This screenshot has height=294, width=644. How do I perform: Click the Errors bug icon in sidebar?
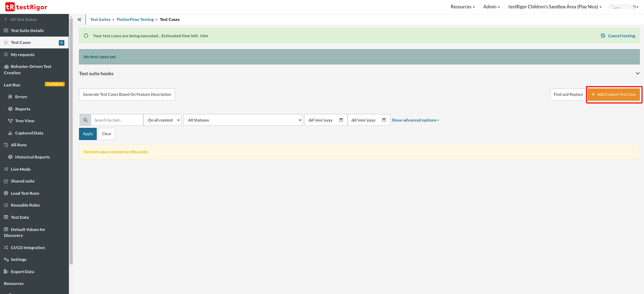(10, 97)
